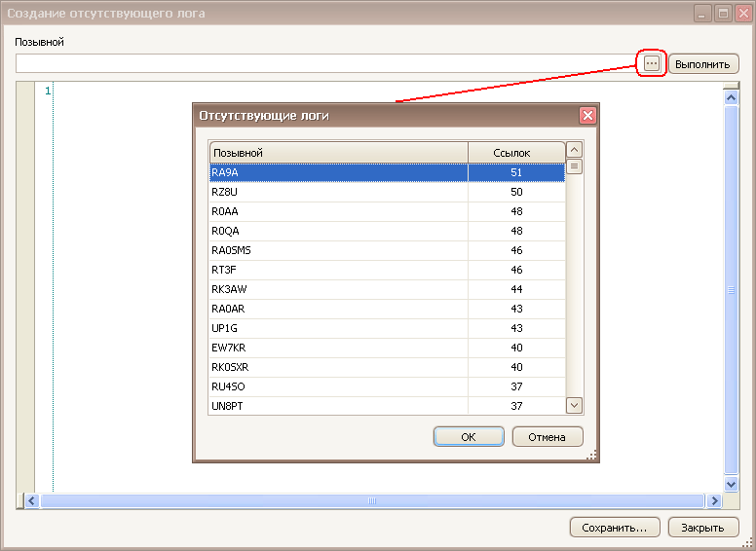Select callsign RZ8U in the list
Screen dimensions: 756x551
[x=338, y=192]
